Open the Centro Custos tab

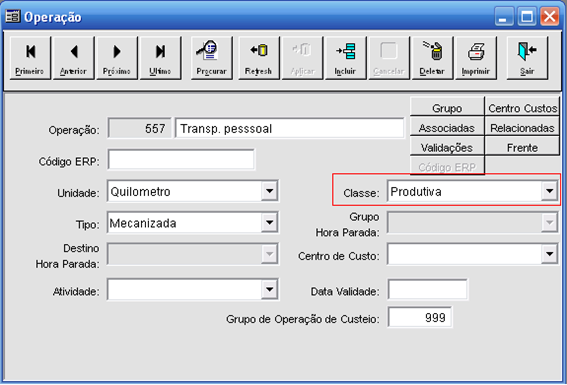coord(522,108)
